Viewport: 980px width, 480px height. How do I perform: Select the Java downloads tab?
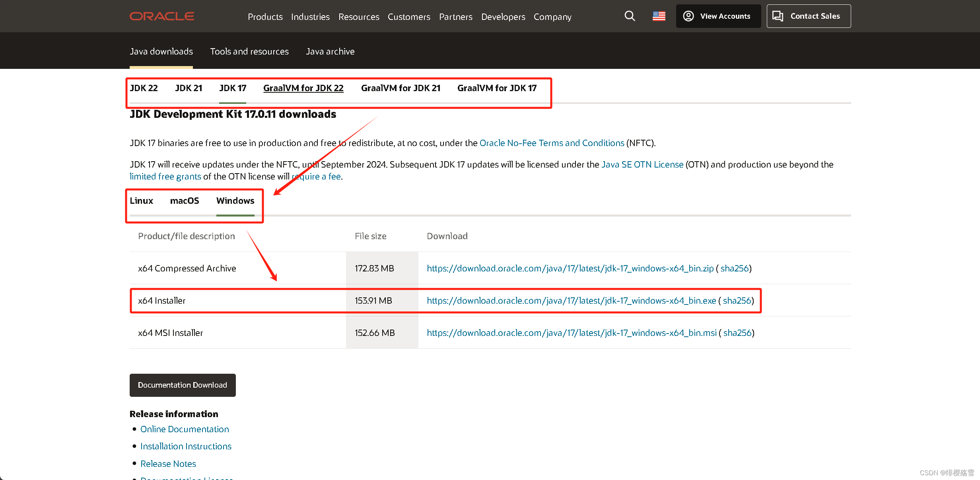(161, 51)
